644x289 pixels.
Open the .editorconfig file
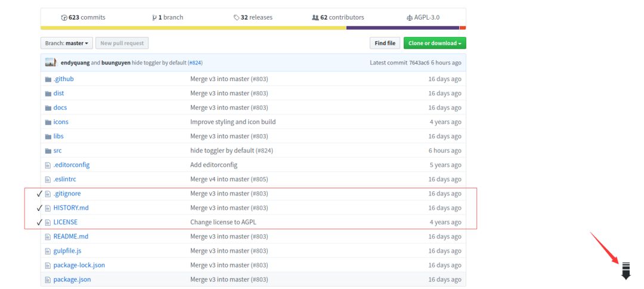coord(72,165)
